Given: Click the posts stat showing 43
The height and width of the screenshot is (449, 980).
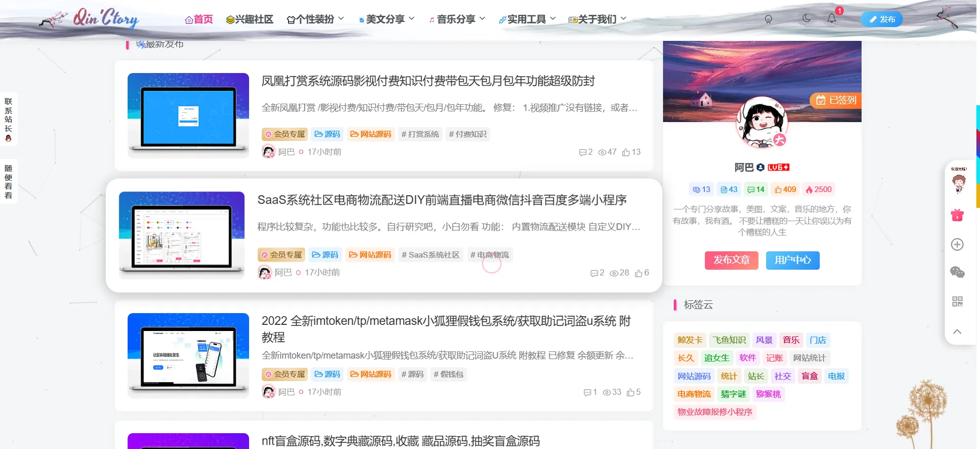Looking at the screenshot, I should click(x=729, y=190).
